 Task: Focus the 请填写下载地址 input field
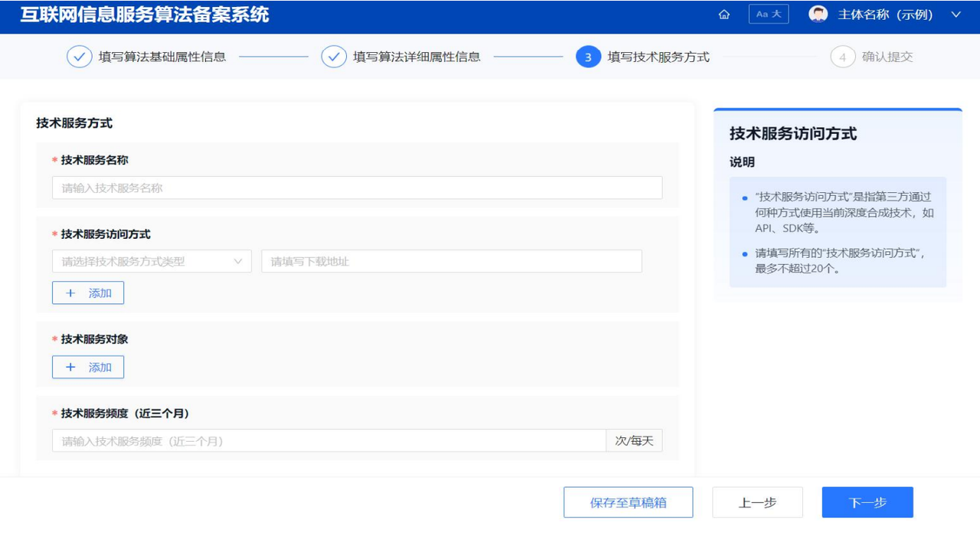click(452, 261)
